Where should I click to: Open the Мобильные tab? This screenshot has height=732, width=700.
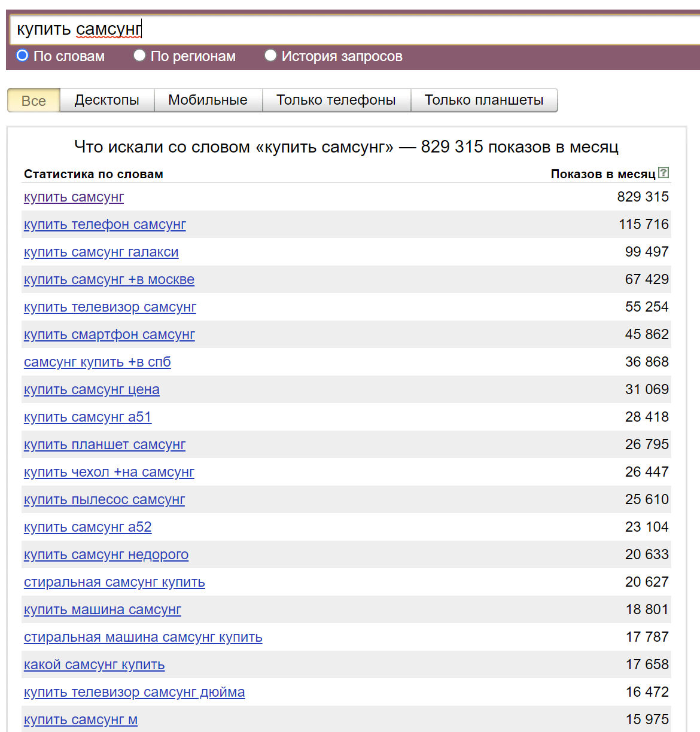coord(208,100)
